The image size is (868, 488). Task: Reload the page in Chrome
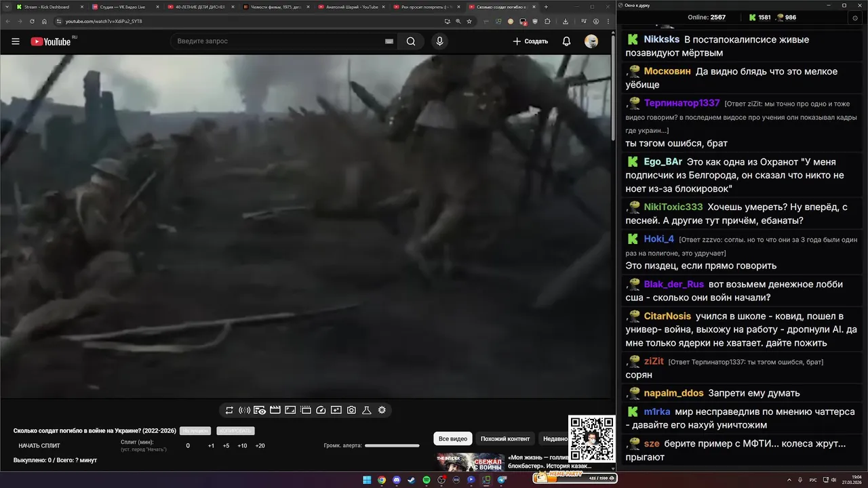tap(32, 21)
